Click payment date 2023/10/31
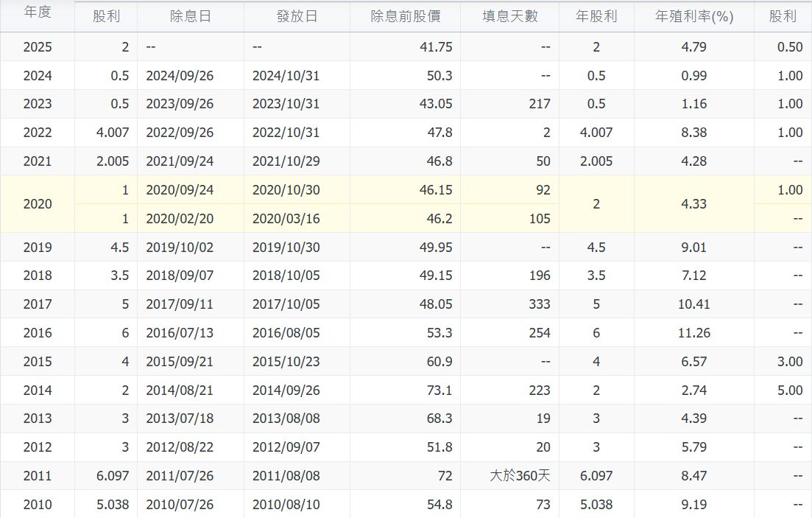 click(x=286, y=104)
